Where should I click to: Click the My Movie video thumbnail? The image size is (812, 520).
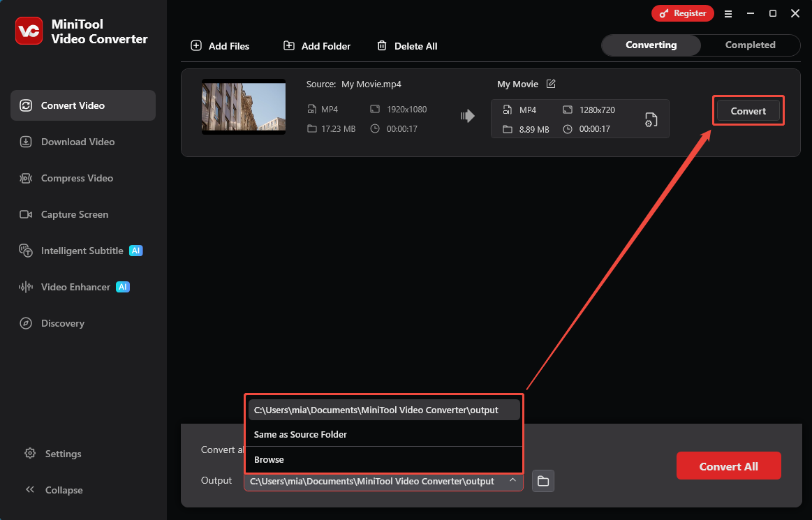(244, 107)
